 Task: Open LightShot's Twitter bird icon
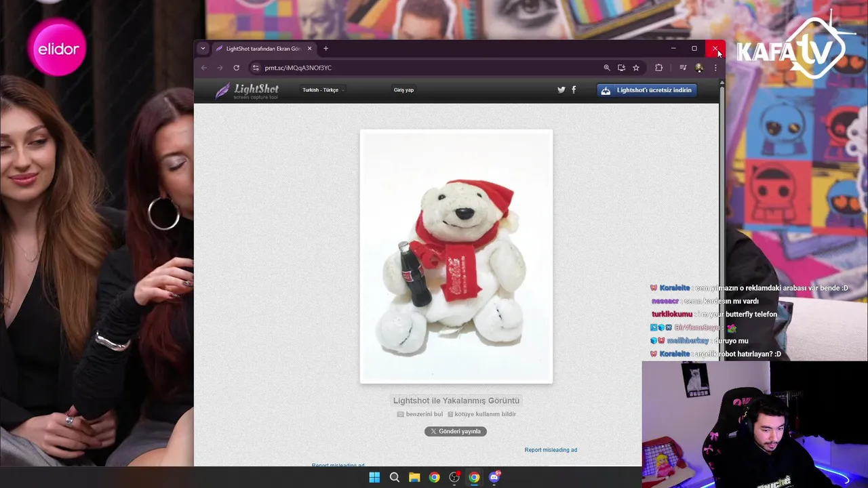[x=561, y=89]
